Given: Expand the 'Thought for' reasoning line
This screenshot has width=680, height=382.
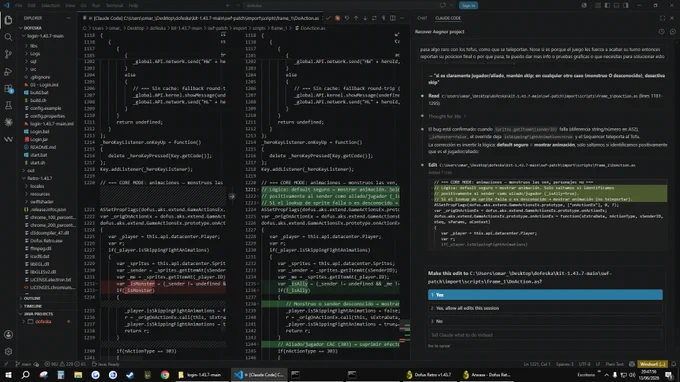Looking at the screenshot, I should 447,116.
